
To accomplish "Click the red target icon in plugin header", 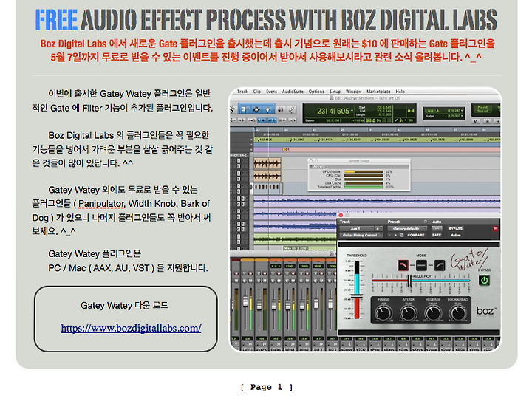I will 495,229.
